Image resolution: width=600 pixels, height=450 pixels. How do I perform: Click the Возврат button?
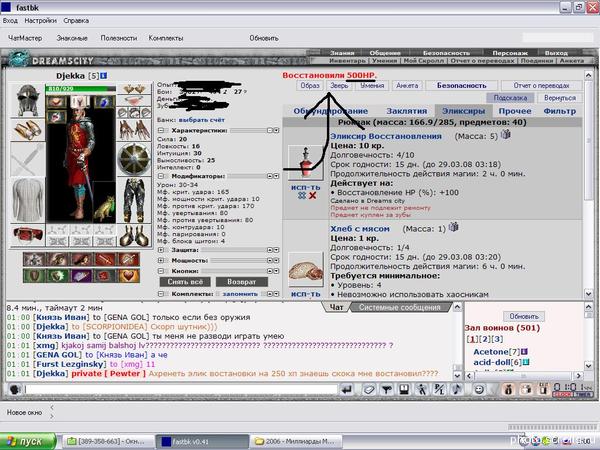(241, 282)
